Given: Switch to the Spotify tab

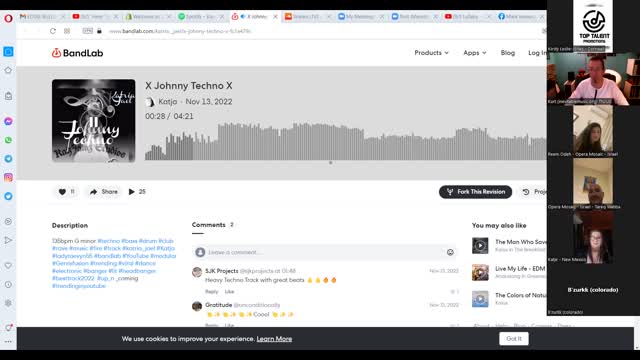Looking at the screenshot, I should 201,17.
